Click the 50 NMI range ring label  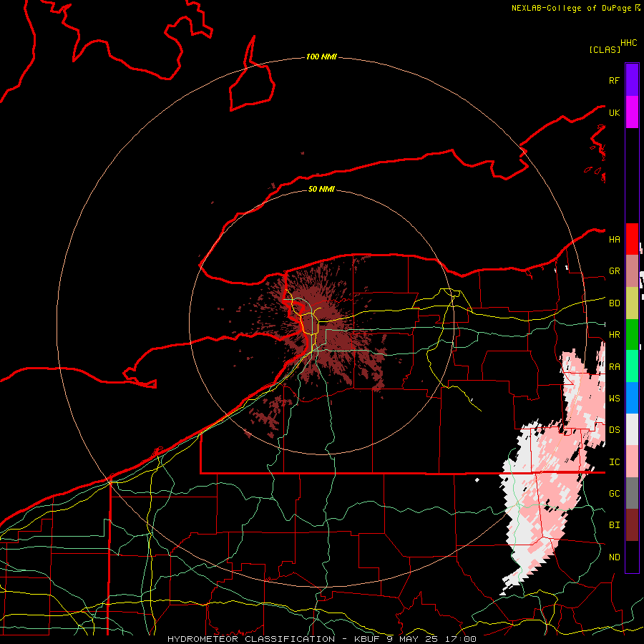pos(321,189)
